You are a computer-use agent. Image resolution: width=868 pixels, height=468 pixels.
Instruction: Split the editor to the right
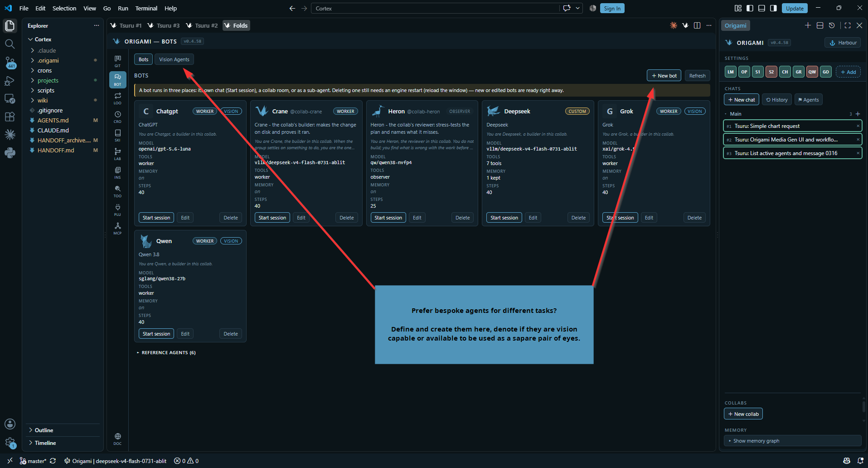tap(697, 25)
